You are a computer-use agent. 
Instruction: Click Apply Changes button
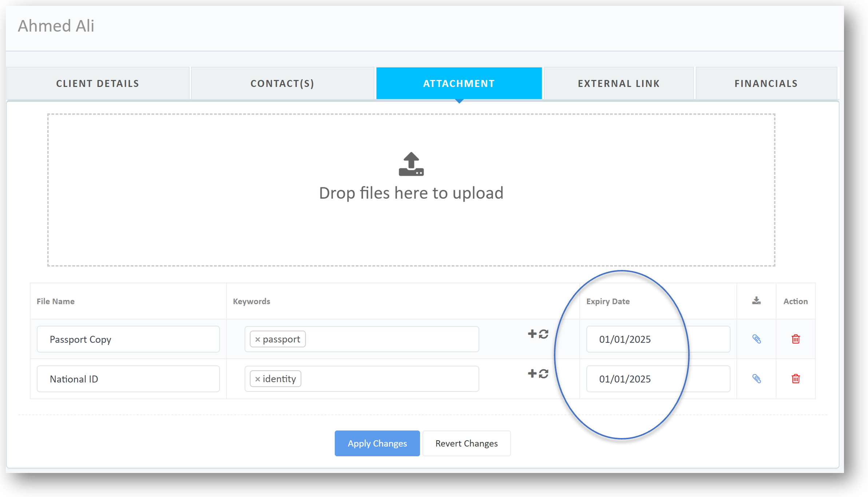pyautogui.click(x=377, y=443)
